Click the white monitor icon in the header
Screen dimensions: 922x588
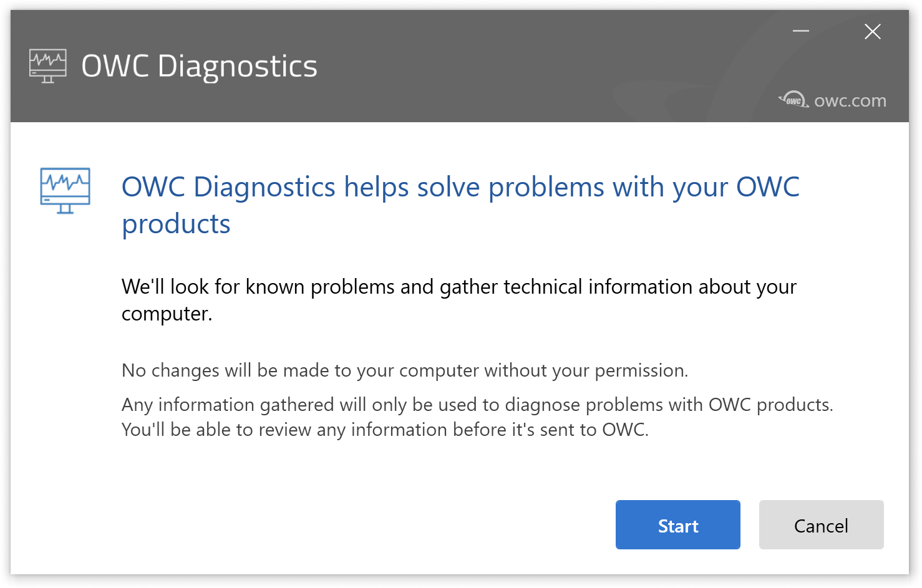pos(47,66)
